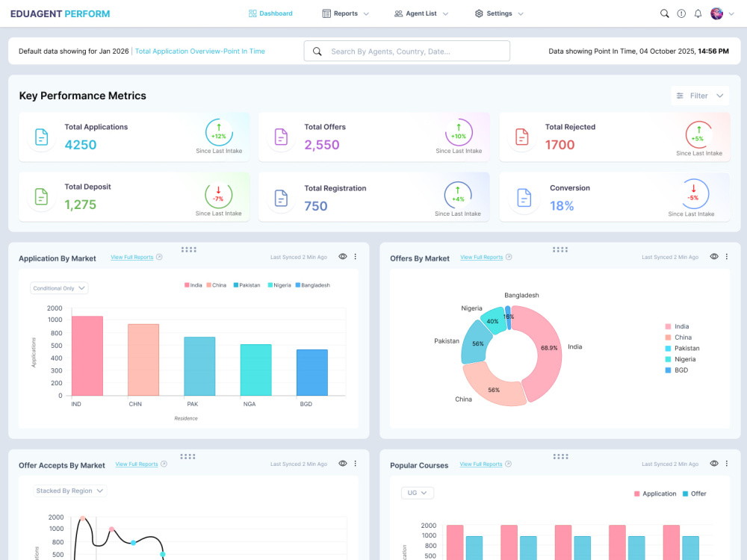Click the Total Rejected document icon
Image resolution: width=747 pixels, height=560 pixels.
pos(522,137)
